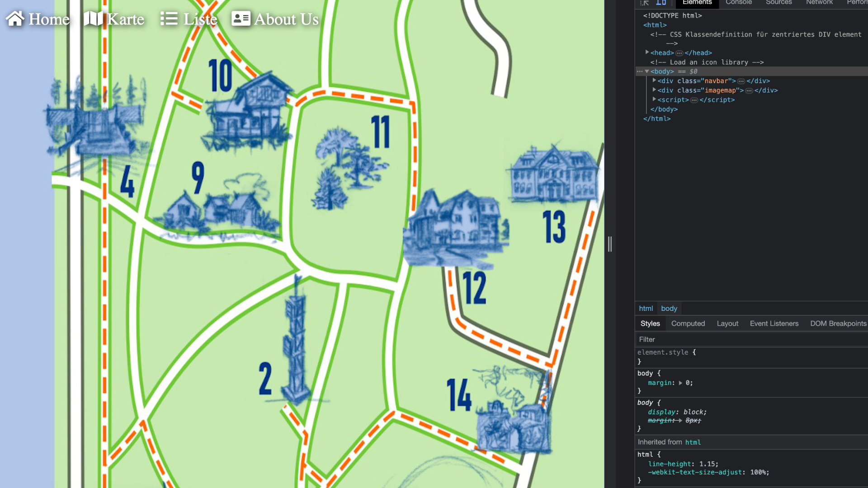Click the -webkit-text-size-adjust declaration
The height and width of the screenshot is (488, 868).
(x=708, y=472)
